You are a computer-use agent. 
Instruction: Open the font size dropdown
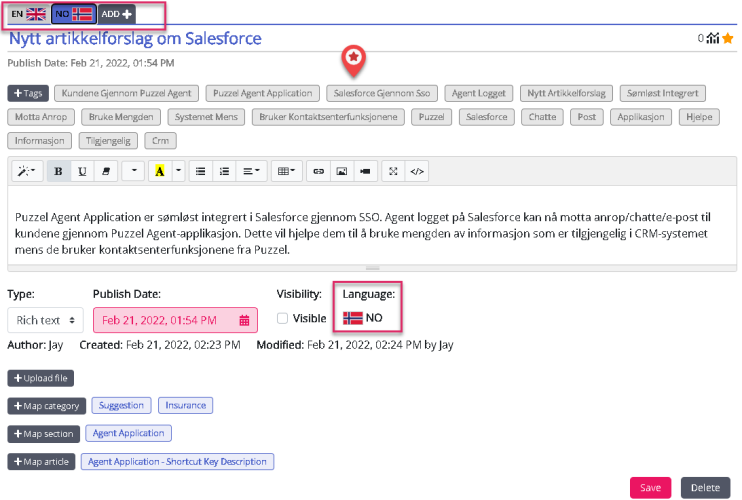coord(133,171)
